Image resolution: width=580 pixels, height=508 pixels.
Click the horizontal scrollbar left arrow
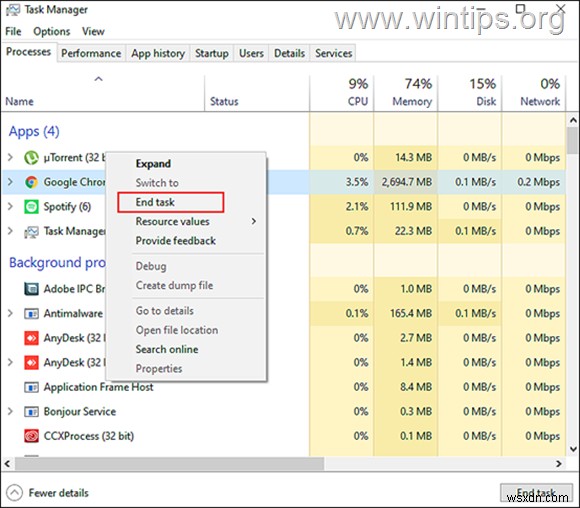7,463
